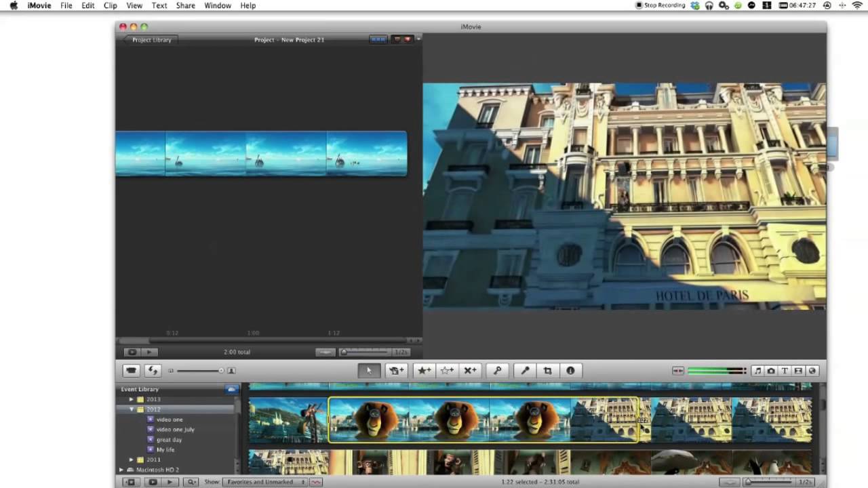This screenshot has height=488, width=868.
Task: Toggle project thumbnail appearance button
Action: click(325, 352)
